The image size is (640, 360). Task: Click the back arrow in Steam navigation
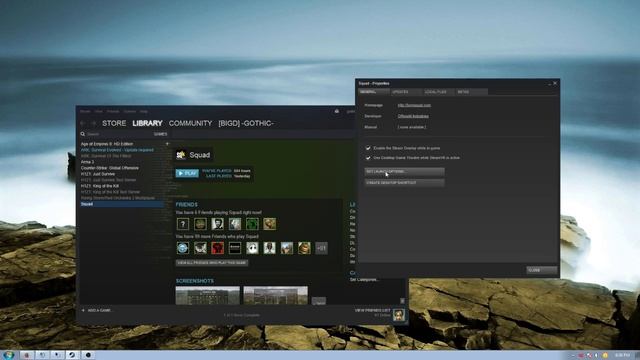pyautogui.click(x=83, y=123)
